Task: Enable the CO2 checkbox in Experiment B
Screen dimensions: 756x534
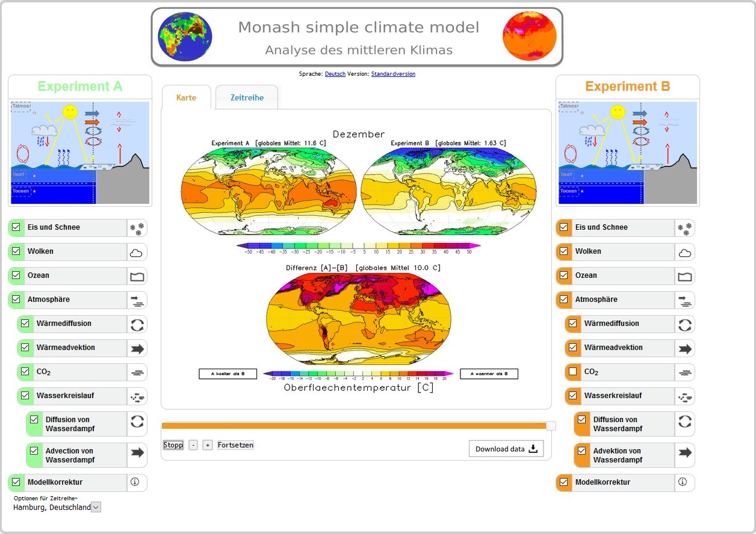Action: click(x=572, y=372)
